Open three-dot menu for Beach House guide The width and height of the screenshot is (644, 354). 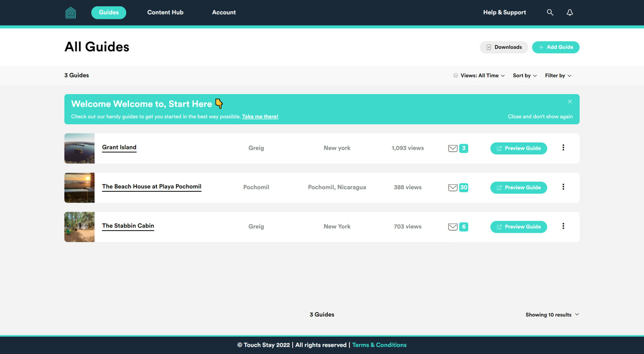[x=563, y=187]
